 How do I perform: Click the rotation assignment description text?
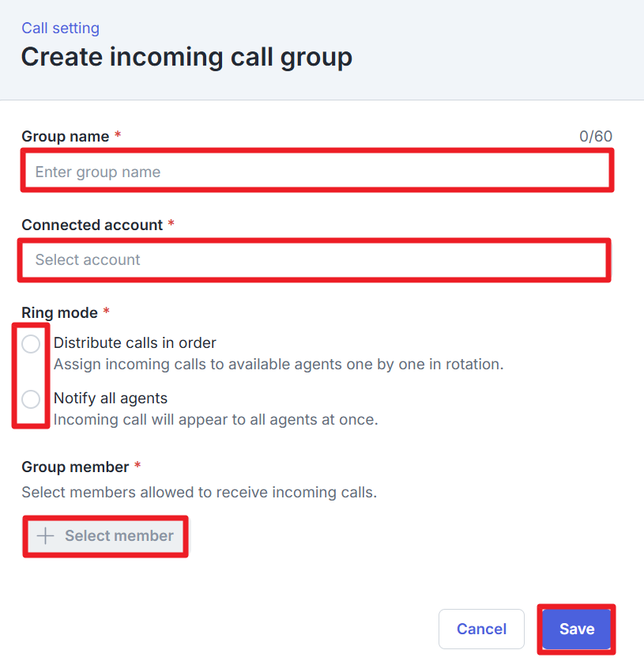pyautogui.click(x=278, y=365)
